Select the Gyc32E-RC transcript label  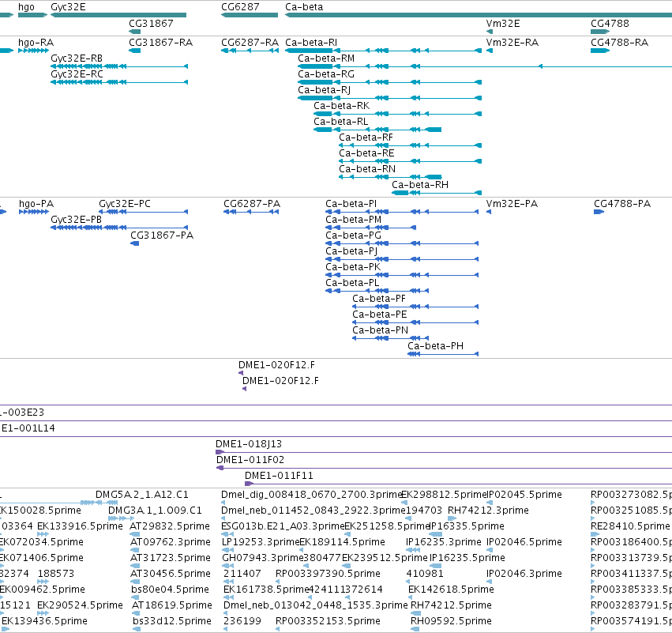[77, 74]
